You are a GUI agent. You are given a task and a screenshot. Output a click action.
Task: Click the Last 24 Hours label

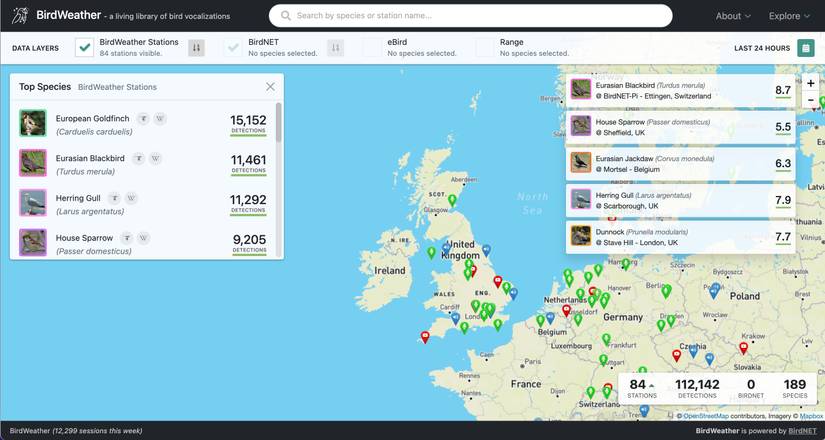click(762, 48)
